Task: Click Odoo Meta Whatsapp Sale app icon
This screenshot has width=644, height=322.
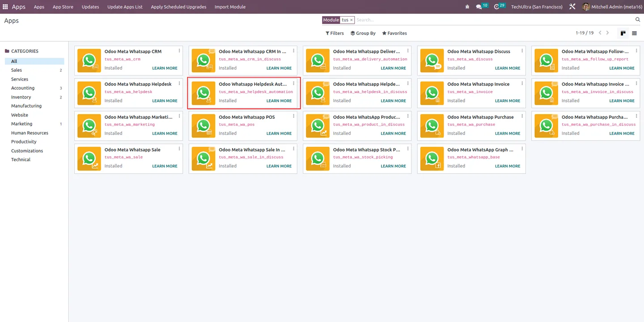Action: [89, 159]
